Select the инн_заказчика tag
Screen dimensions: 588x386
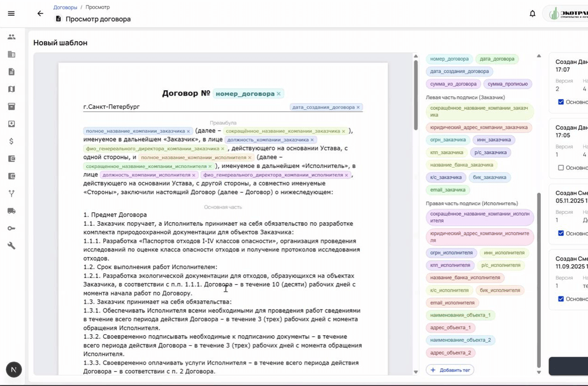(494, 140)
